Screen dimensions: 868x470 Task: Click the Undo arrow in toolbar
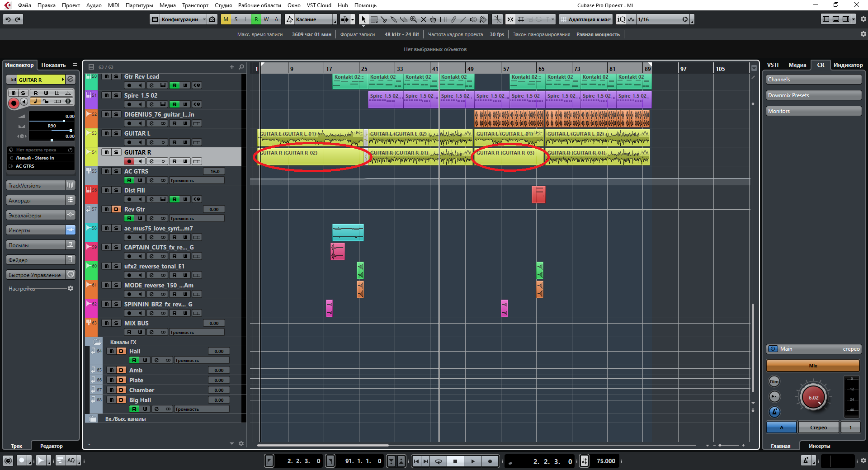[x=8, y=19]
